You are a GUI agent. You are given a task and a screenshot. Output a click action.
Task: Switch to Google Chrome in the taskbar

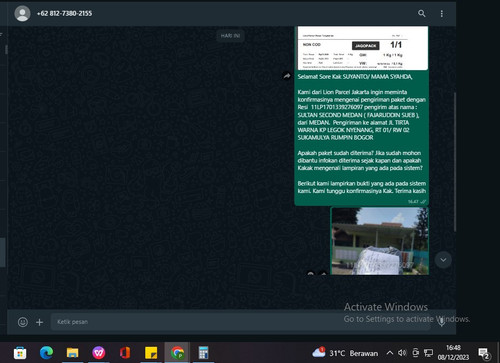pos(177,353)
